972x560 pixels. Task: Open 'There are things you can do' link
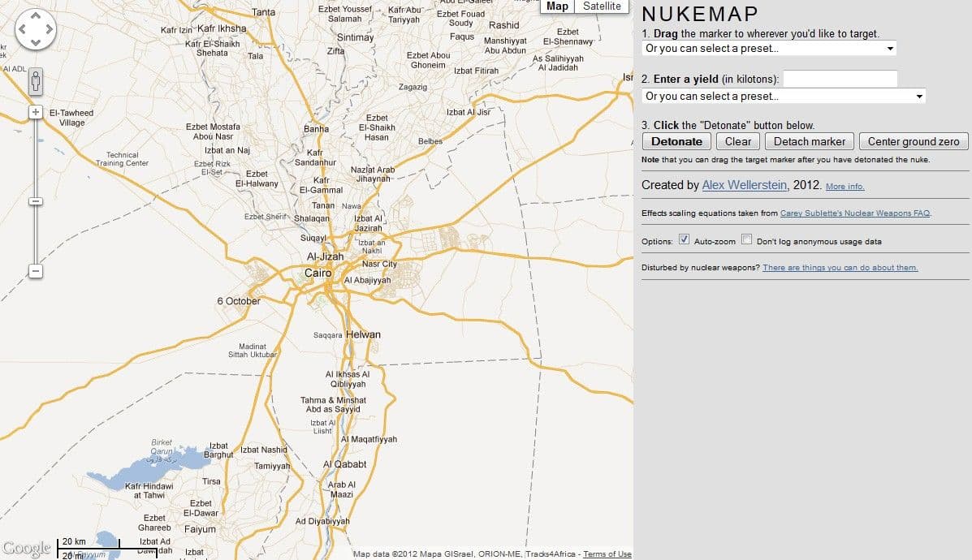[x=840, y=268]
